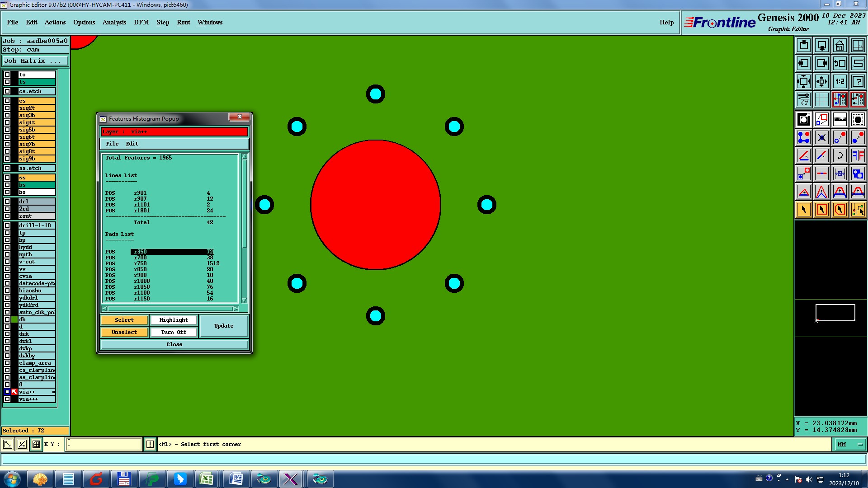
Task: Enable the via+++ layer checkbox
Action: (7, 399)
